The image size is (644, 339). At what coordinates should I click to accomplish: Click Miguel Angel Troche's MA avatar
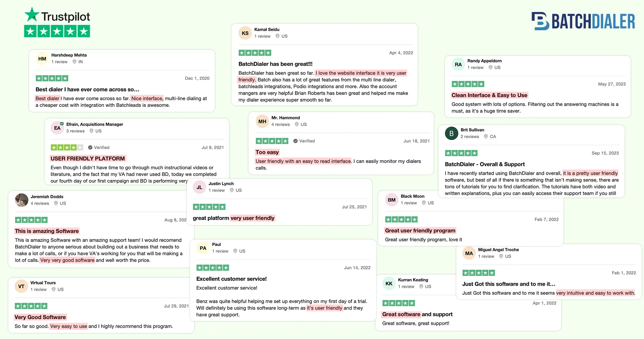point(469,253)
